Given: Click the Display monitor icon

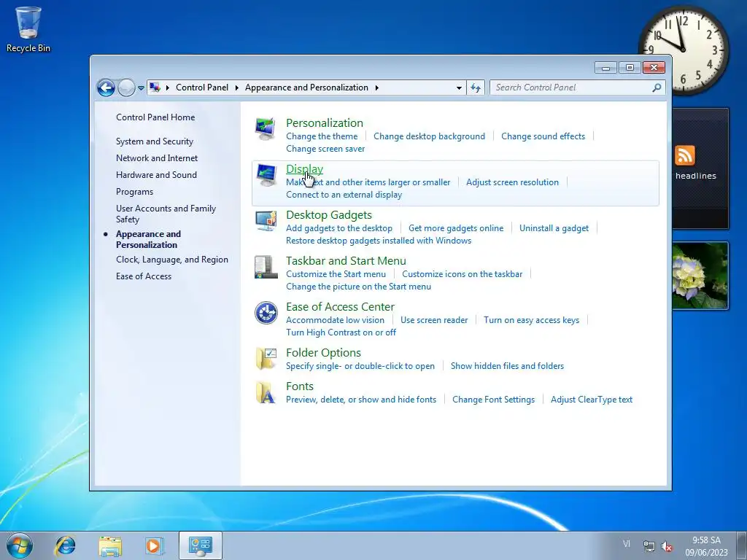Looking at the screenshot, I should coord(266,175).
